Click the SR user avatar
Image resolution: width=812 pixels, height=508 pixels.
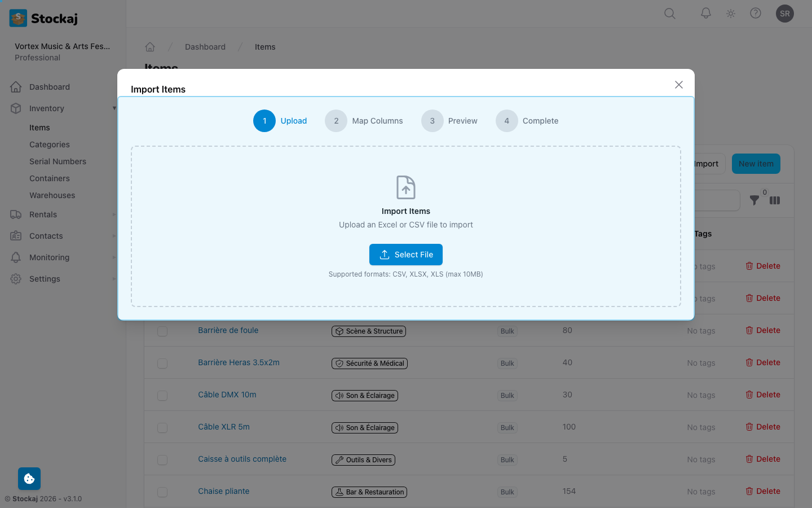tap(785, 13)
